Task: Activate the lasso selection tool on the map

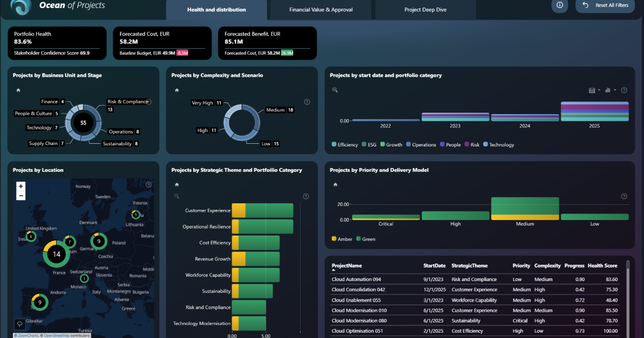Action: click(19, 324)
